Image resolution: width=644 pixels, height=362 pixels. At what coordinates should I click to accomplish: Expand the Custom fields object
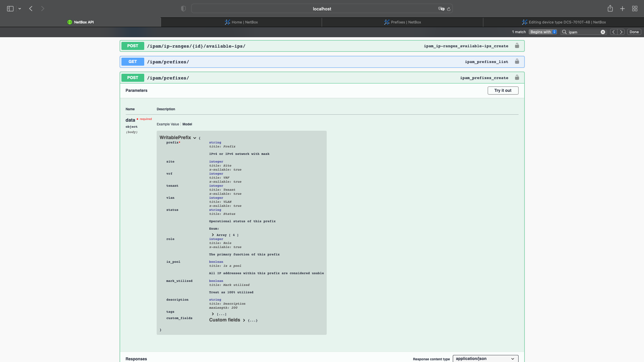point(244,320)
